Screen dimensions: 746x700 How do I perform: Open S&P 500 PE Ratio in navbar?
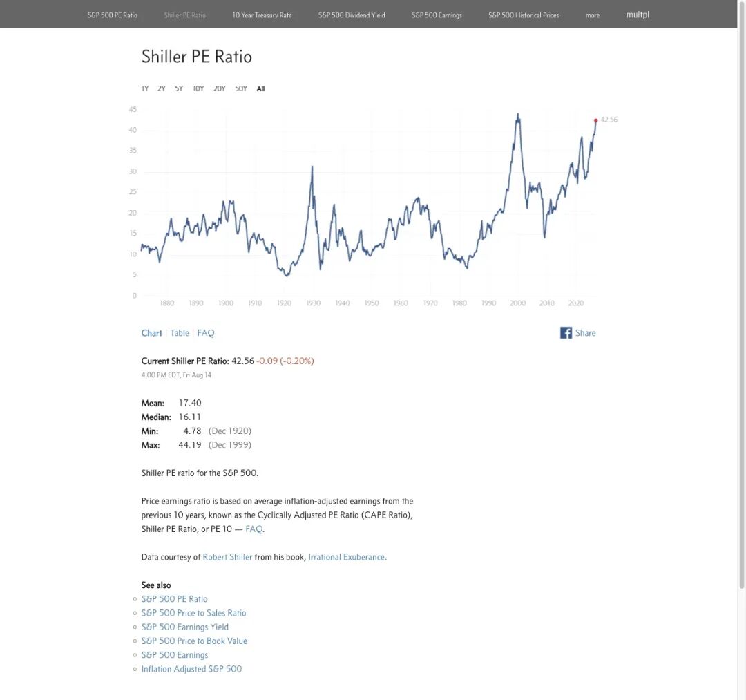113,15
